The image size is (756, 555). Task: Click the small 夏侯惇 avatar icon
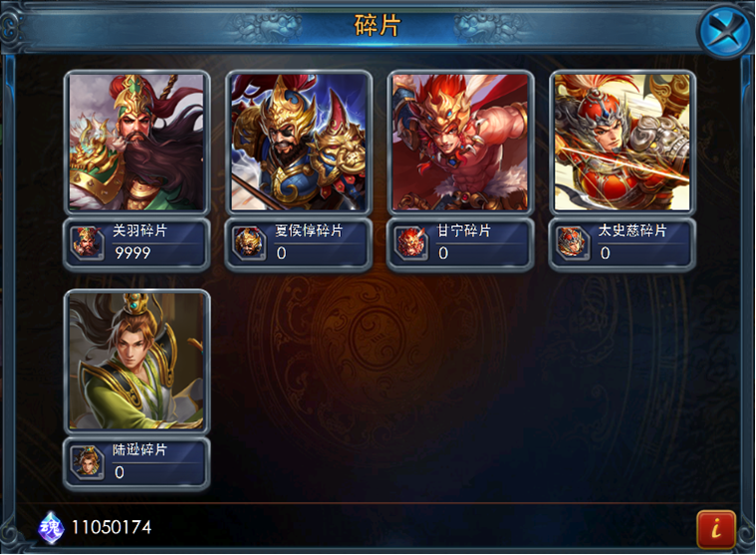(x=249, y=242)
